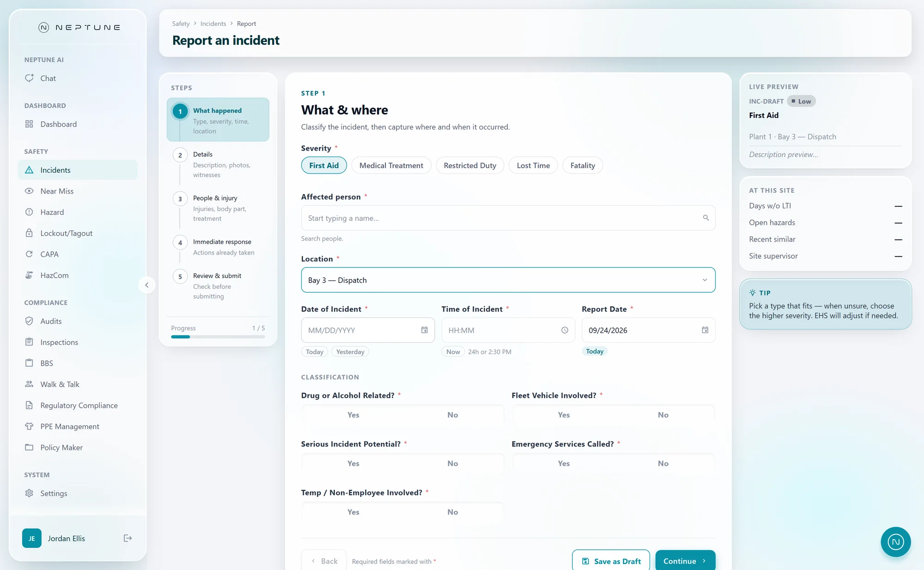Click the Walk & Talk people icon
Image resolution: width=924 pixels, height=570 pixels.
click(x=29, y=384)
